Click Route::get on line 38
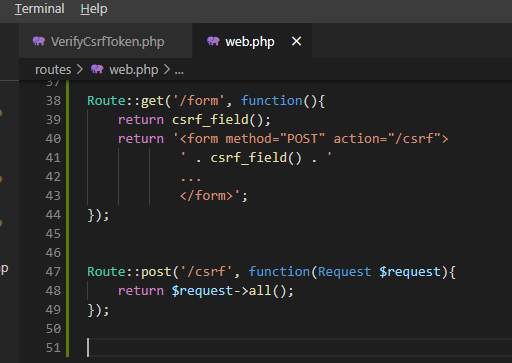This screenshot has width=512, height=363. 125,101
